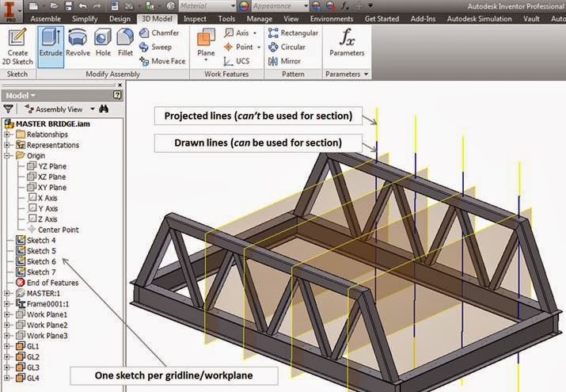Open the fx Parameters tool
Image resolution: width=566 pixels, height=392 pixels.
click(347, 43)
